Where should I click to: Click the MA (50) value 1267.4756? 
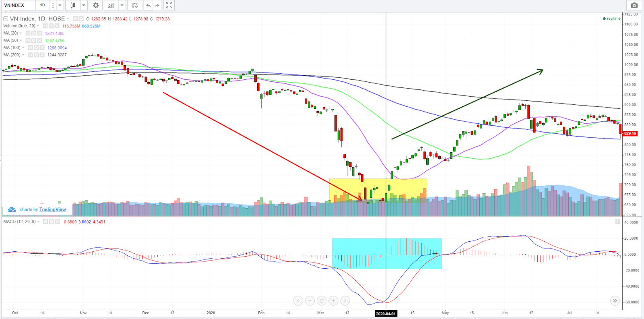pos(55,41)
